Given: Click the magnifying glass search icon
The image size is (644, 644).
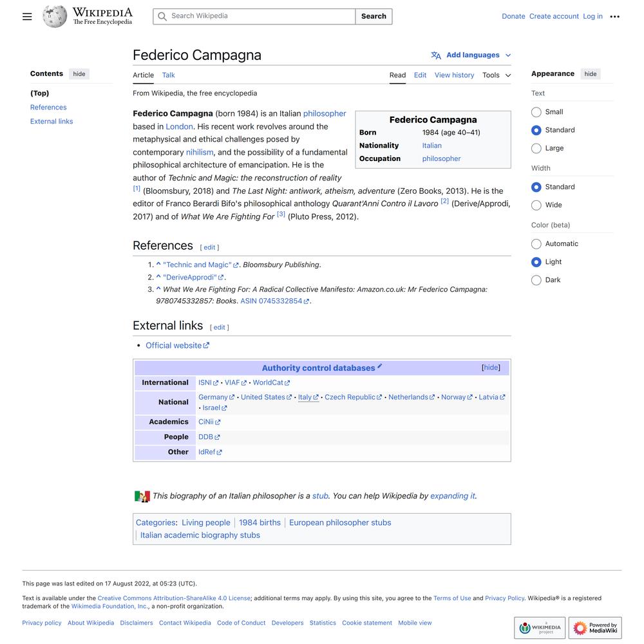Looking at the screenshot, I should pyautogui.click(x=162, y=17).
